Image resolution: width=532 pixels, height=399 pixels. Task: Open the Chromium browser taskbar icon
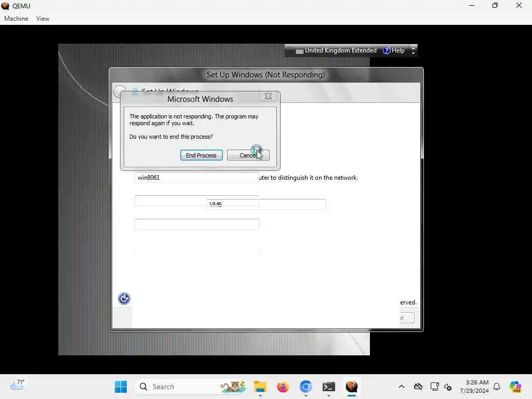tap(305, 387)
